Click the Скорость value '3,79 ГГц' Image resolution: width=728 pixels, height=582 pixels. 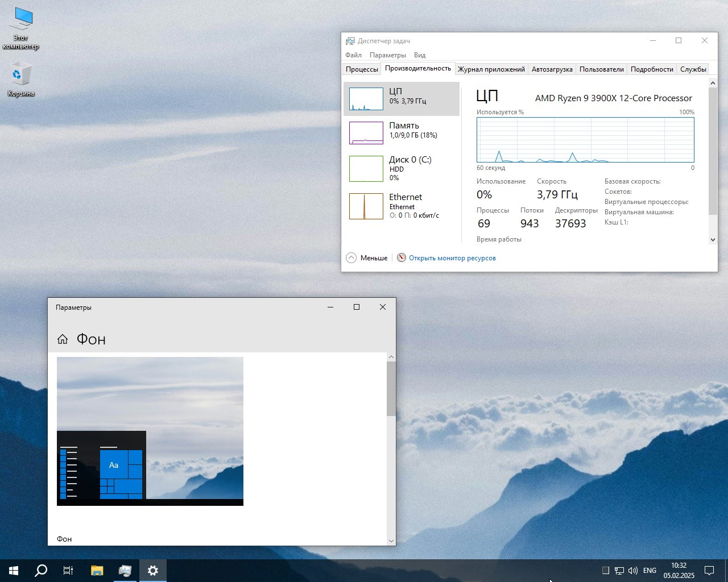(x=557, y=194)
